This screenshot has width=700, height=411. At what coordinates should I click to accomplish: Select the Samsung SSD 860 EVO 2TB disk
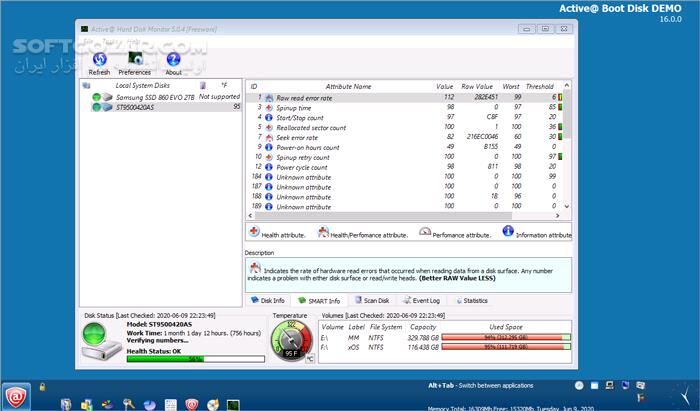(140, 96)
